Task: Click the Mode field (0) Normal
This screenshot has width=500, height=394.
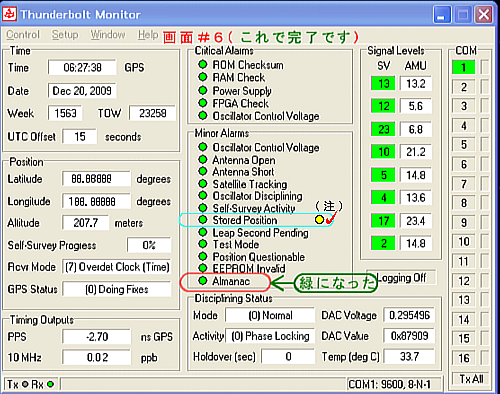Action: (270, 315)
